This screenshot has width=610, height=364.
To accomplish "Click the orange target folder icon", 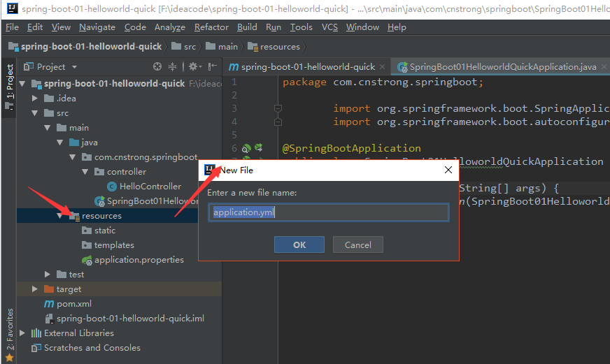I will click(49, 289).
